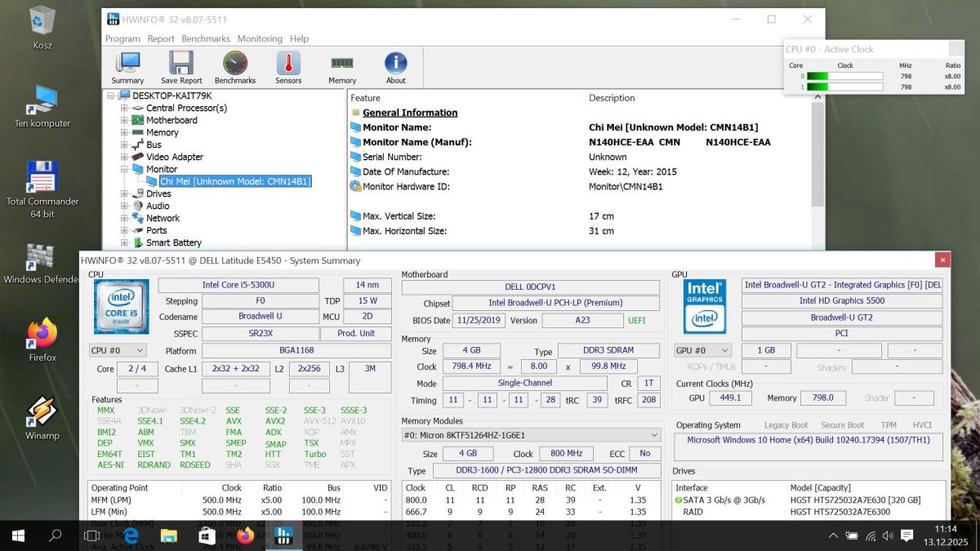Click the Memory module toolbar icon

coord(342,68)
